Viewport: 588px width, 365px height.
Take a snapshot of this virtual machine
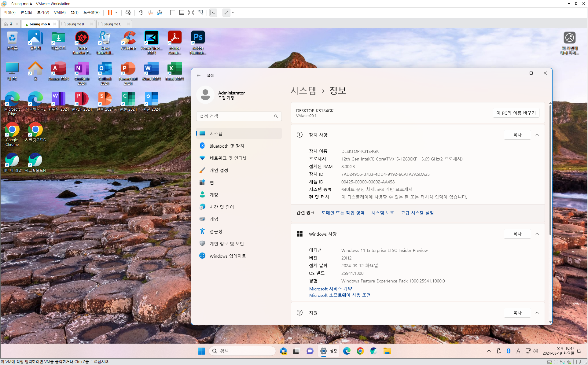coord(141,13)
